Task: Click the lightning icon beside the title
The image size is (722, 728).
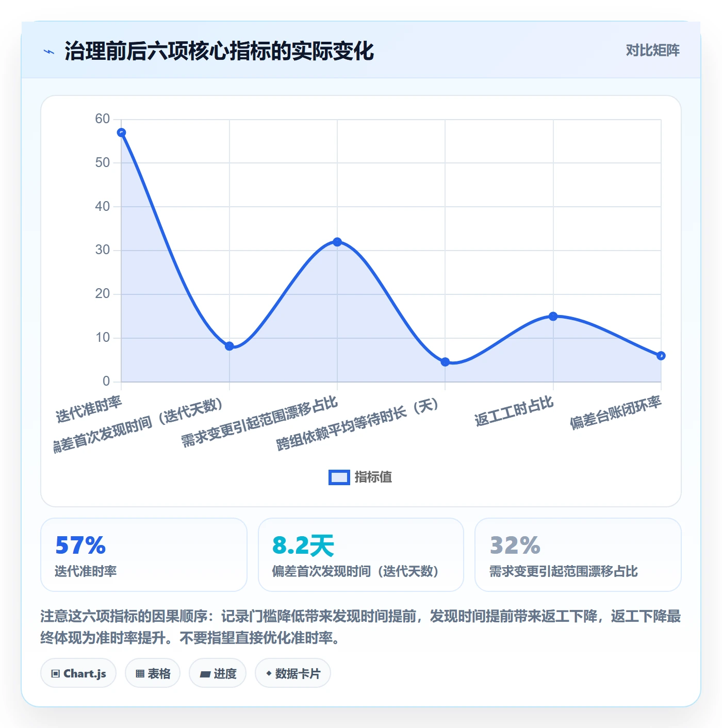Action: pos(49,52)
